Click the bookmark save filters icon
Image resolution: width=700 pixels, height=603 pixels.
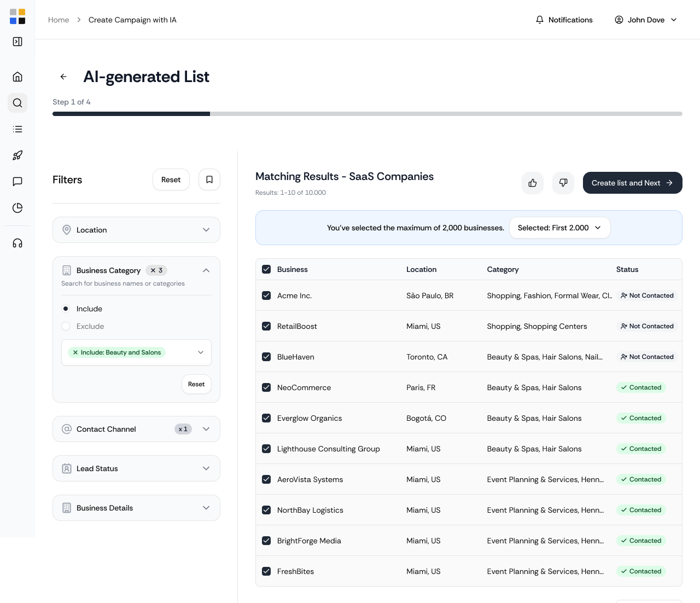[x=209, y=179]
